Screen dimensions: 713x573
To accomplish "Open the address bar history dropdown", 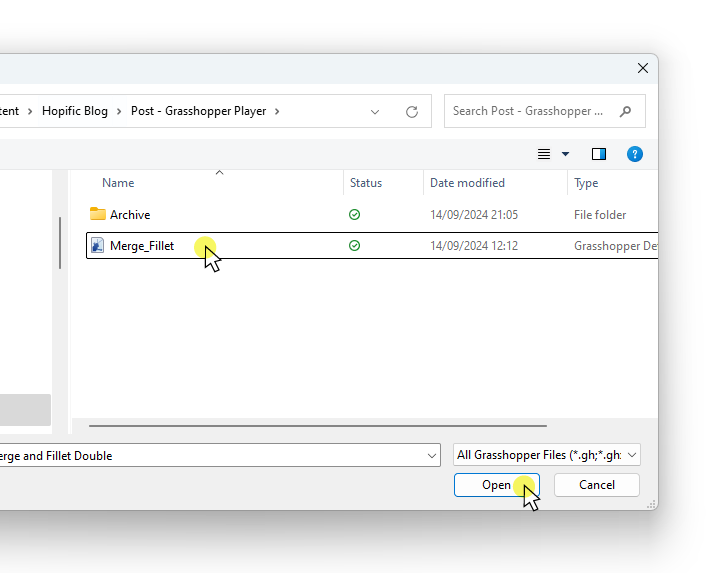I will (x=376, y=112).
